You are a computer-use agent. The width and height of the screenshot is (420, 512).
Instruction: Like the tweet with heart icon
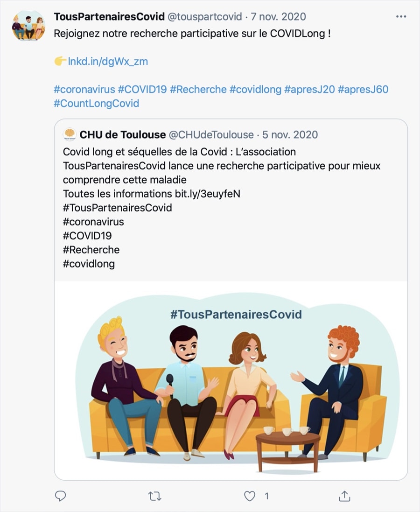click(x=250, y=496)
